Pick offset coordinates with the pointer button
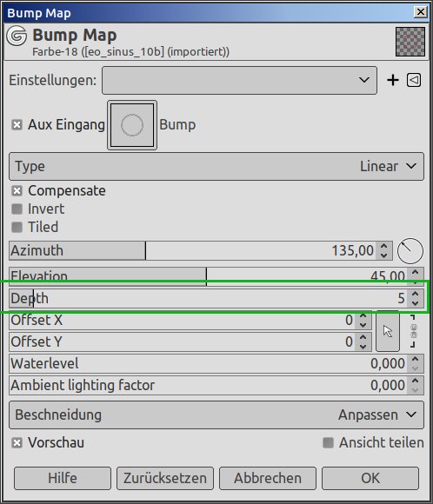Viewport: 433px width, 504px height. tap(388, 331)
